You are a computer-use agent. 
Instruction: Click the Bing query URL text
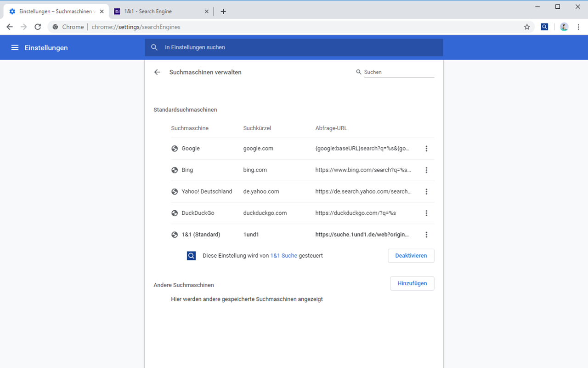363,170
